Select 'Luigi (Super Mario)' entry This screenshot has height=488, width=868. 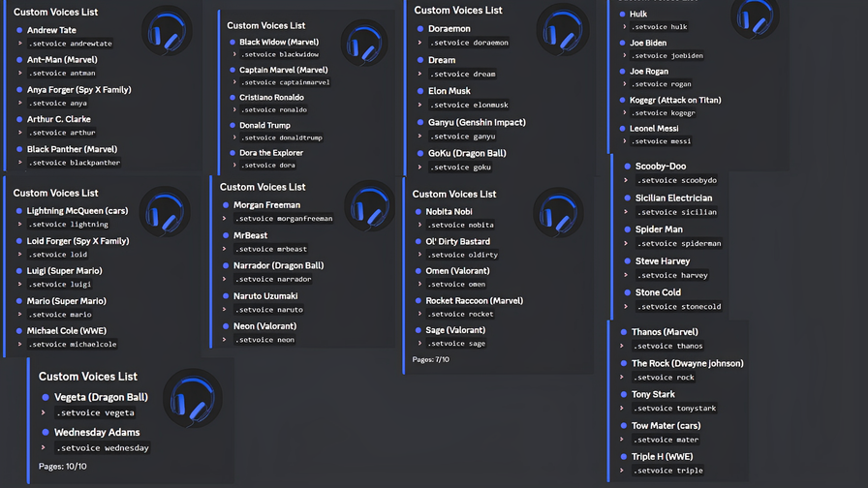64,270
